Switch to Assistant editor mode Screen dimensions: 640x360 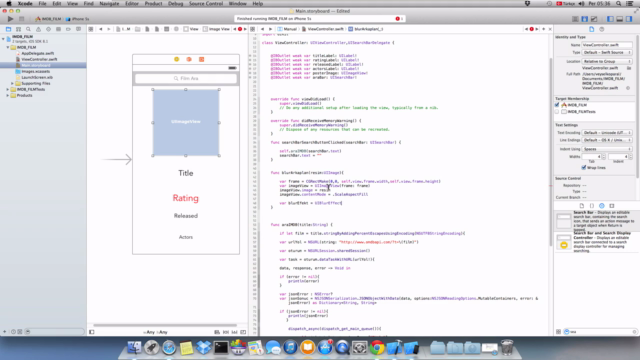coord(584,19)
